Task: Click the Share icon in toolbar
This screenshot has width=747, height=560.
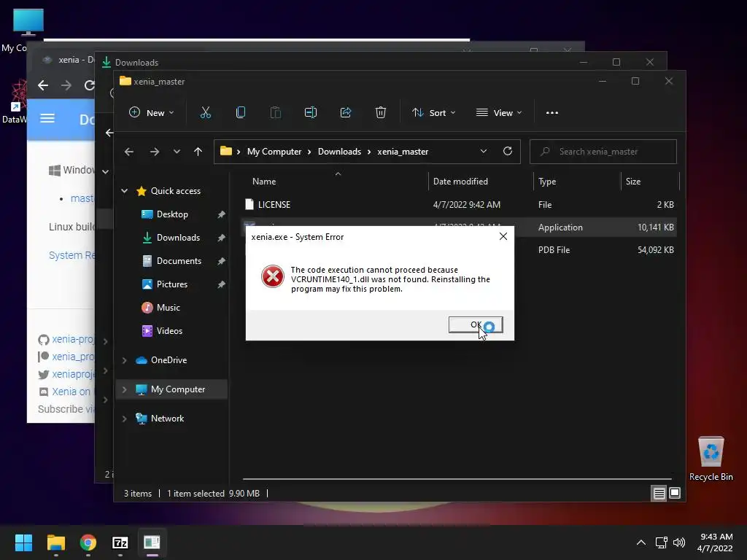Action: click(x=345, y=113)
